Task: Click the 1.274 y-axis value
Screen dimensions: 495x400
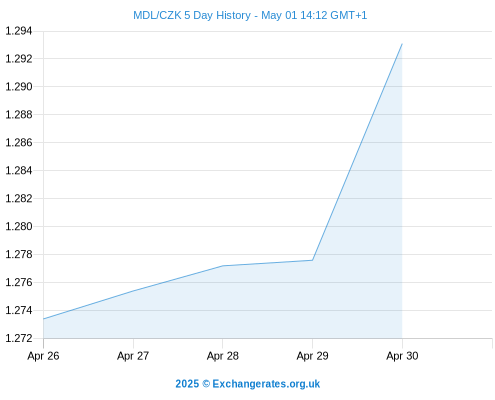Action: point(19,311)
